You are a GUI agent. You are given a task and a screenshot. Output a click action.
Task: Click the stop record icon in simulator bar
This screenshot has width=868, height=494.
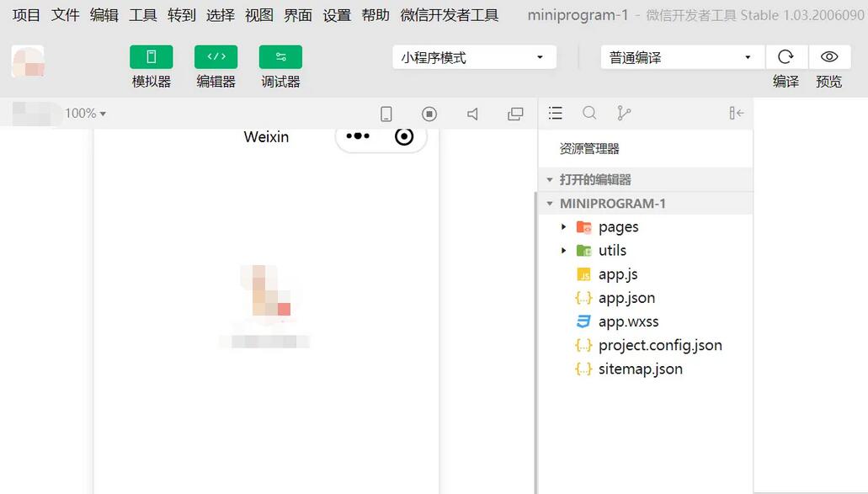(429, 114)
